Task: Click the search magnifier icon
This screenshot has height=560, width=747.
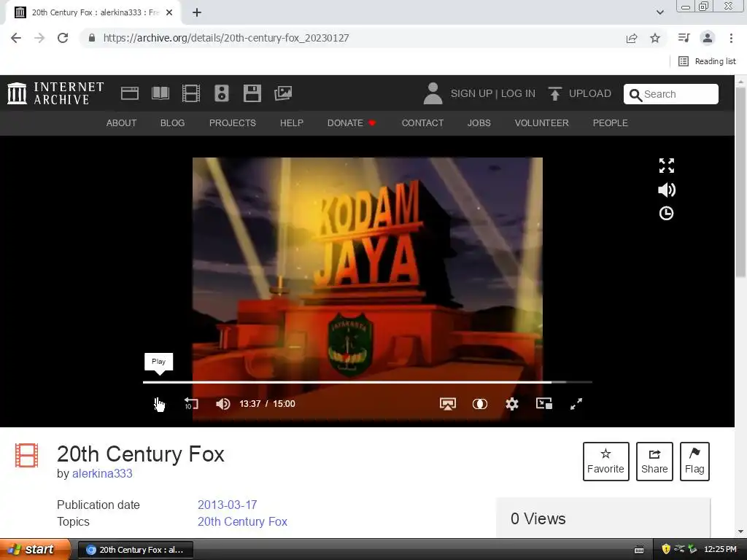Action: (x=635, y=95)
